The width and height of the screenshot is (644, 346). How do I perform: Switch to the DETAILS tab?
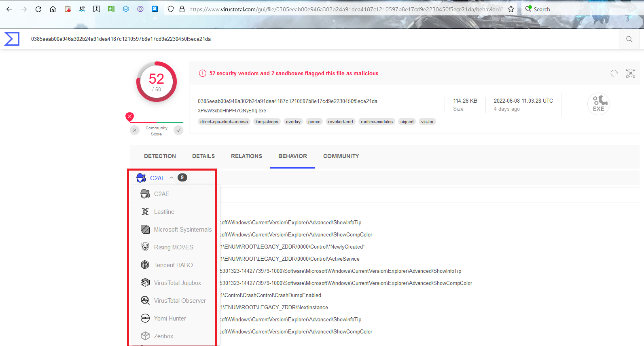pyautogui.click(x=203, y=156)
